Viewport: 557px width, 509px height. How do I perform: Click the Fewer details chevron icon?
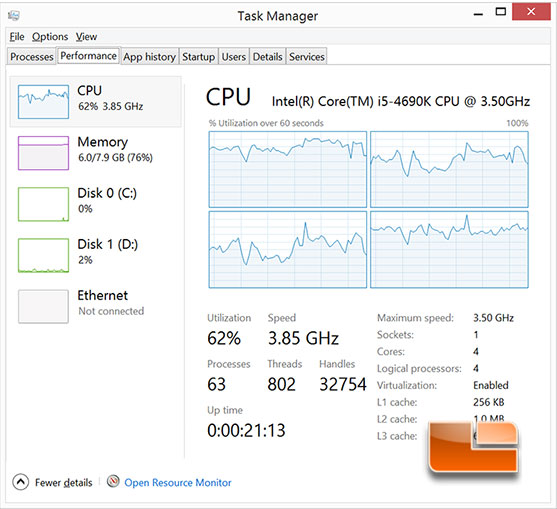[x=21, y=482]
